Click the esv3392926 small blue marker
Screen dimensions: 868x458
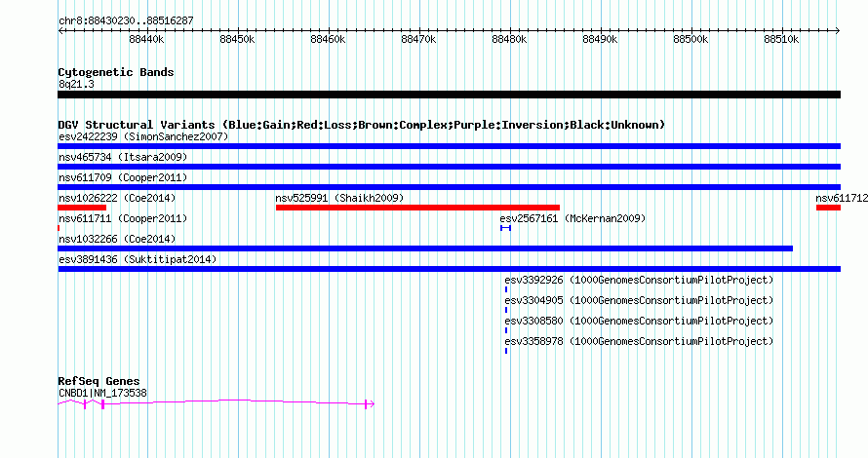[x=506, y=289]
